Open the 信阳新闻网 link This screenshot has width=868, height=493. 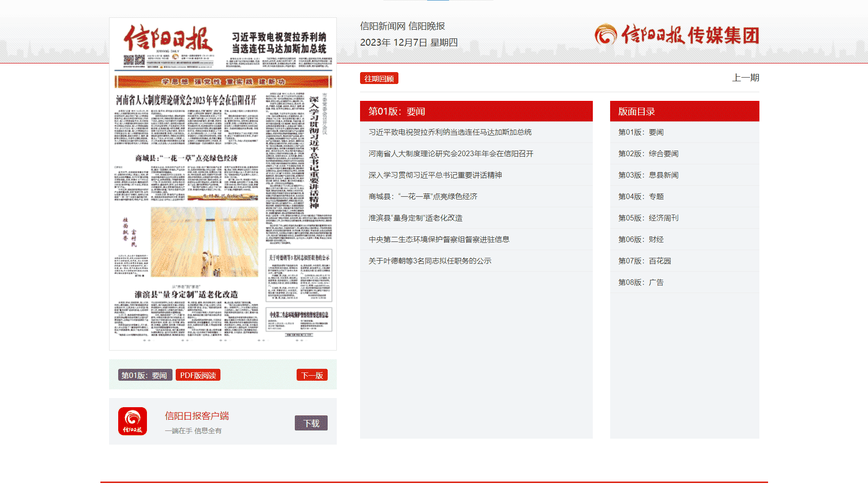382,26
